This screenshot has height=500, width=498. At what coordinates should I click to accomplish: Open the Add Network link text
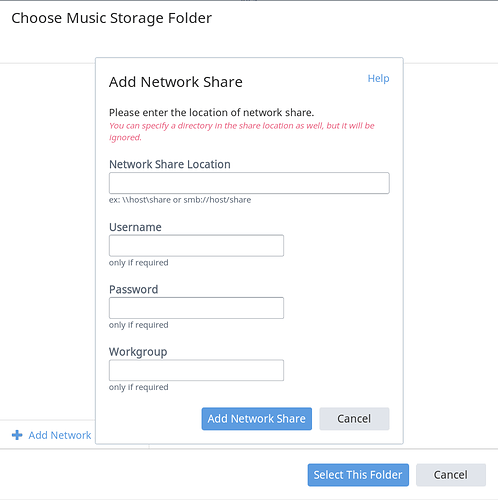point(60,435)
